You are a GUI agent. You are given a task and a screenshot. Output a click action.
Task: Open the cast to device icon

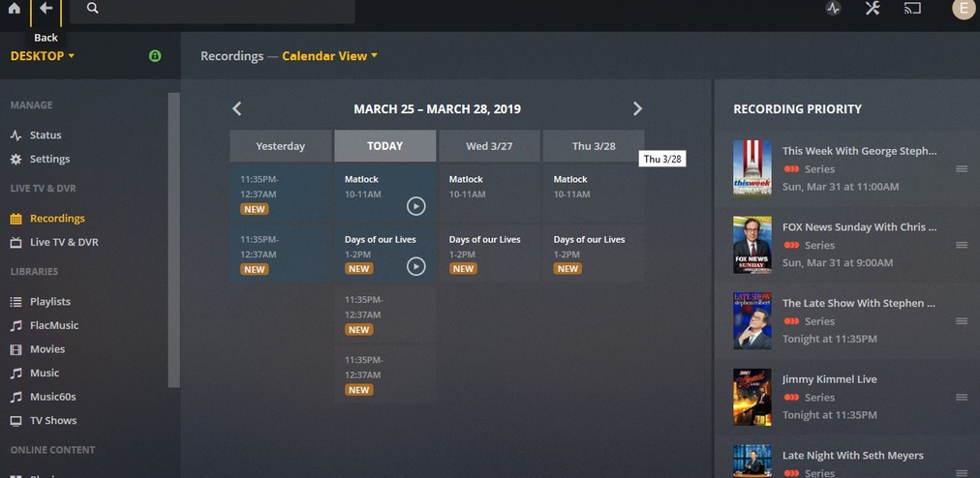pyautogui.click(x=912, y=8)
